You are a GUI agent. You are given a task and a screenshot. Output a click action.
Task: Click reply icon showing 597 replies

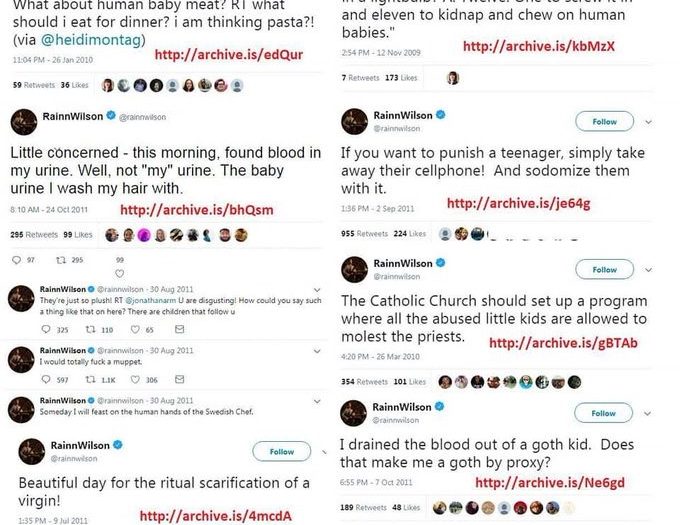[x=46, y=380]
